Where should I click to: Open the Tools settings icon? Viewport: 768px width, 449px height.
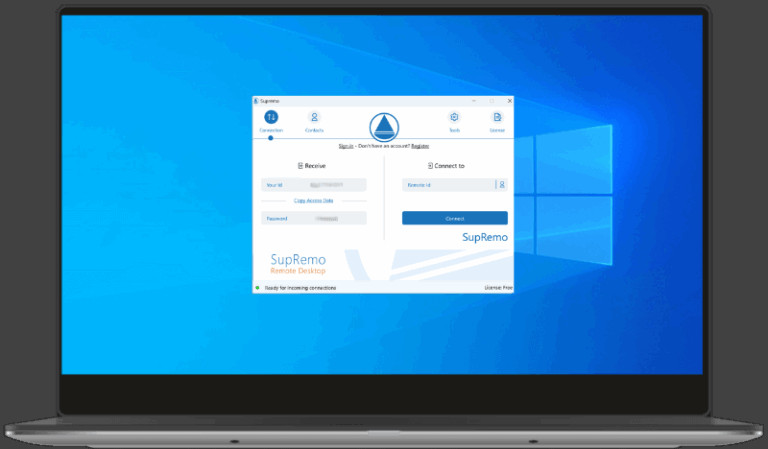tap(454, 118)
